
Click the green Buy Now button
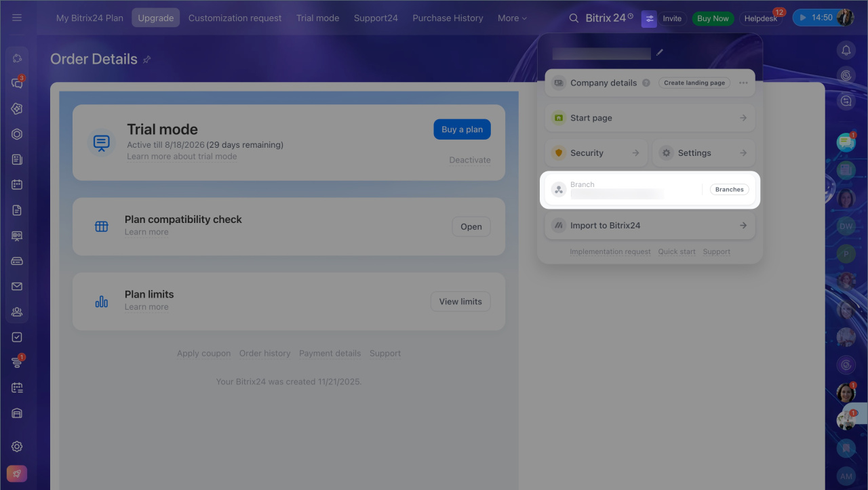(713, 18)
